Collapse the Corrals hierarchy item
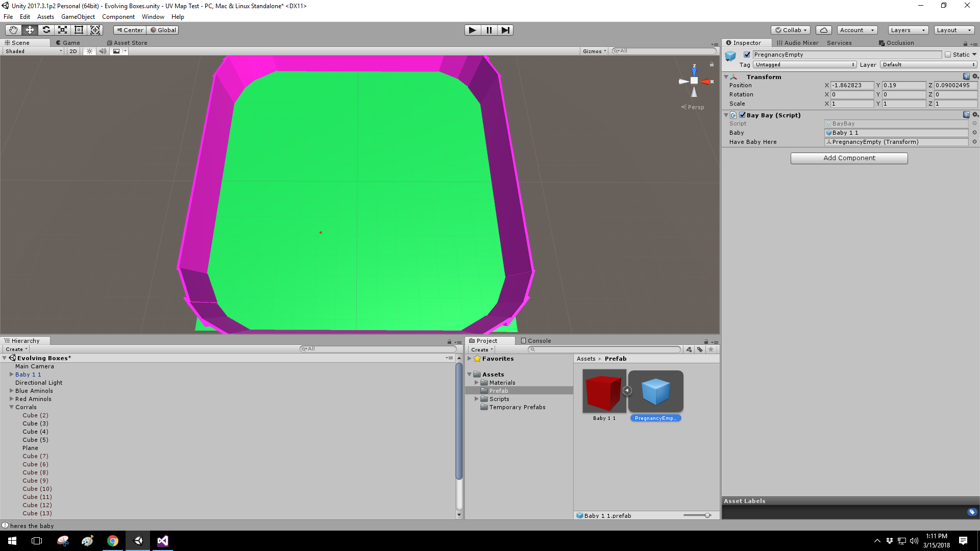980x551 pixels. (x=11, y=407)
